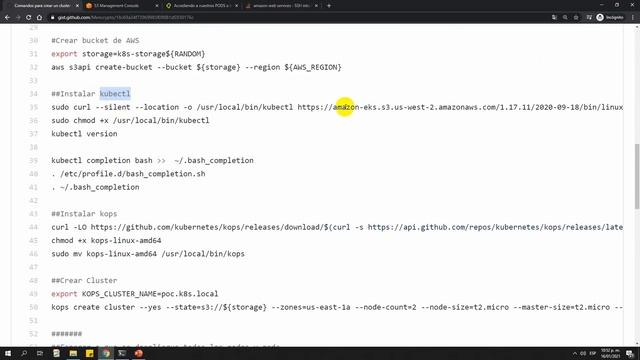Image resolution: width=640 pixels, height=360 pixels.
Task: Click the 'kubectl version' line
Action: pos(84,134)
